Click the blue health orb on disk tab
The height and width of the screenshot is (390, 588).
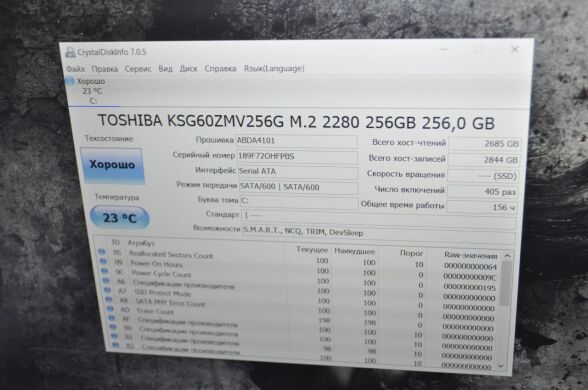click(70, 81)
